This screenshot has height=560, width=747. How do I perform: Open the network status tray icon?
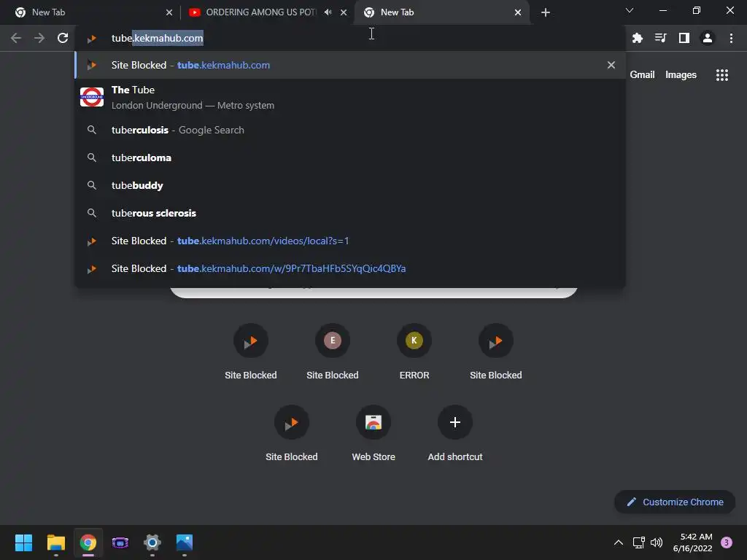pyautogui.click(x=639, y=542)
